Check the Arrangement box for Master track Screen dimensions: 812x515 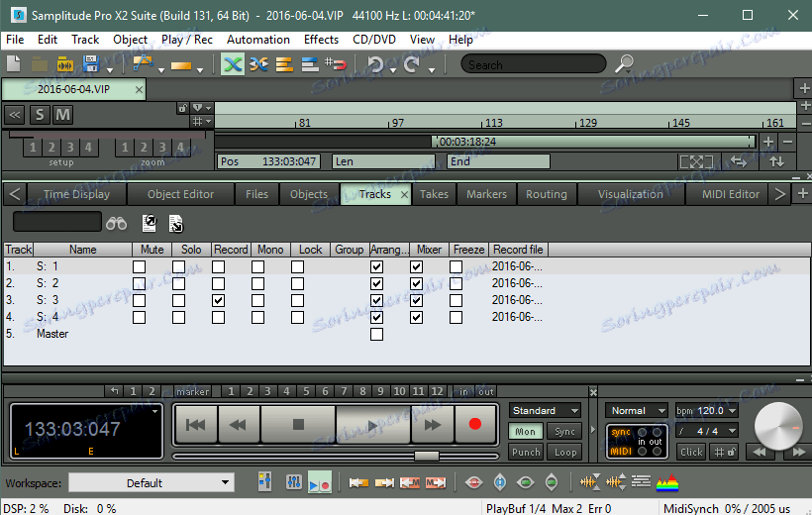376,334
